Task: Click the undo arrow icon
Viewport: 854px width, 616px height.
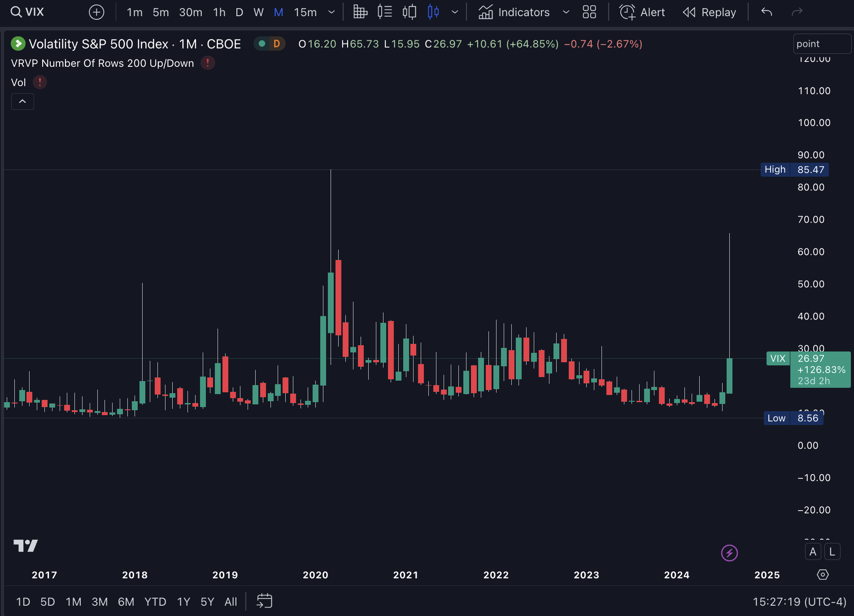Action: click(767, 12)
